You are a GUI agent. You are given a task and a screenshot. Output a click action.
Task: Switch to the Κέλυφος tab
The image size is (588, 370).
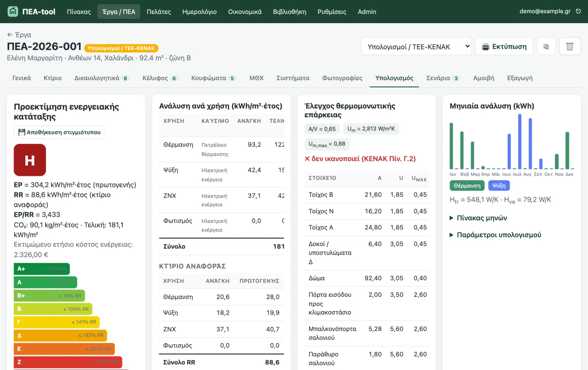point(160,78)
